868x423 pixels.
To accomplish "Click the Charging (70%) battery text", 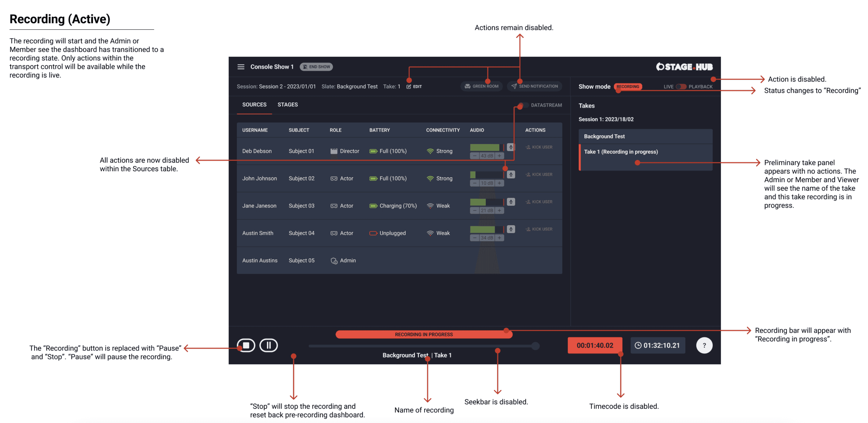I will 398,206.
